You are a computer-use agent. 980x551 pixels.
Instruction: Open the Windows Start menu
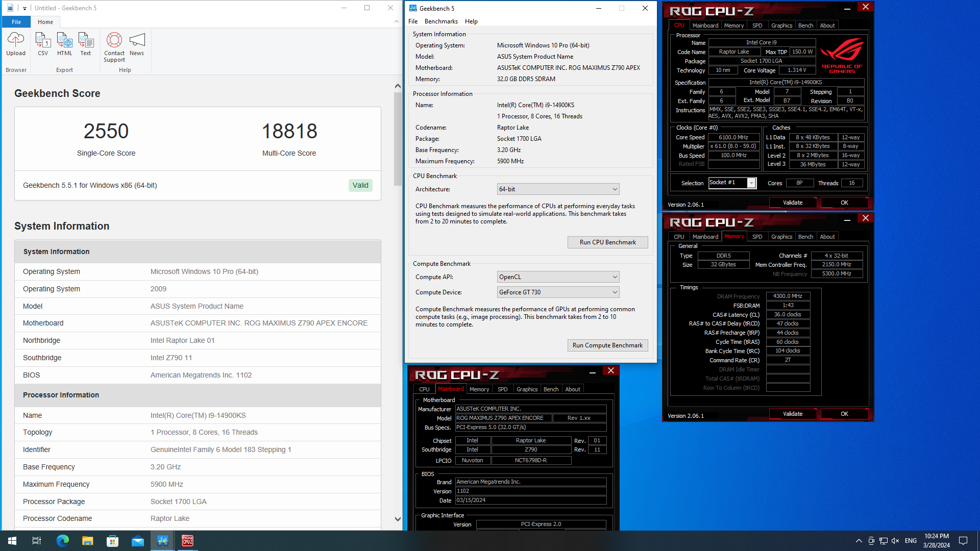[x=12, y=541]
